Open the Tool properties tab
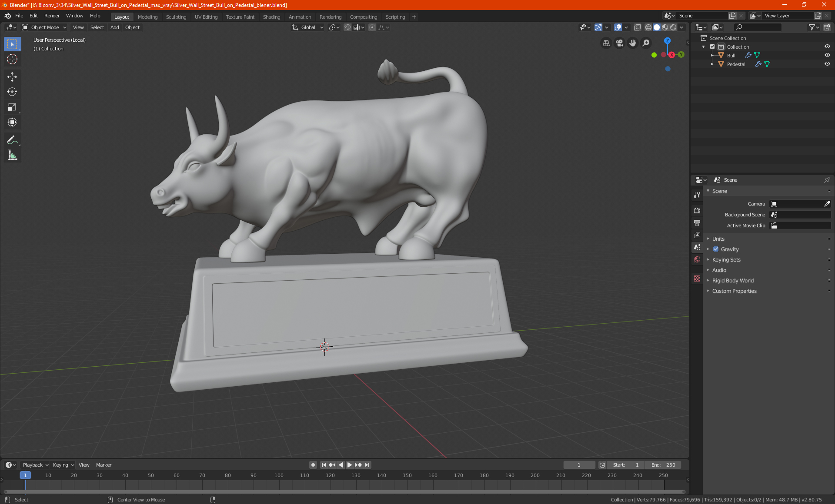The width and height of the screenshot is (835, 504). 697,195
